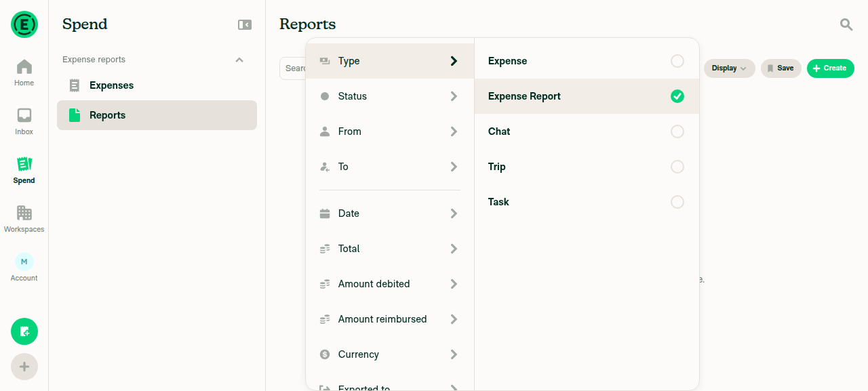Expand the To submenu chevron

tap(454, 167)
